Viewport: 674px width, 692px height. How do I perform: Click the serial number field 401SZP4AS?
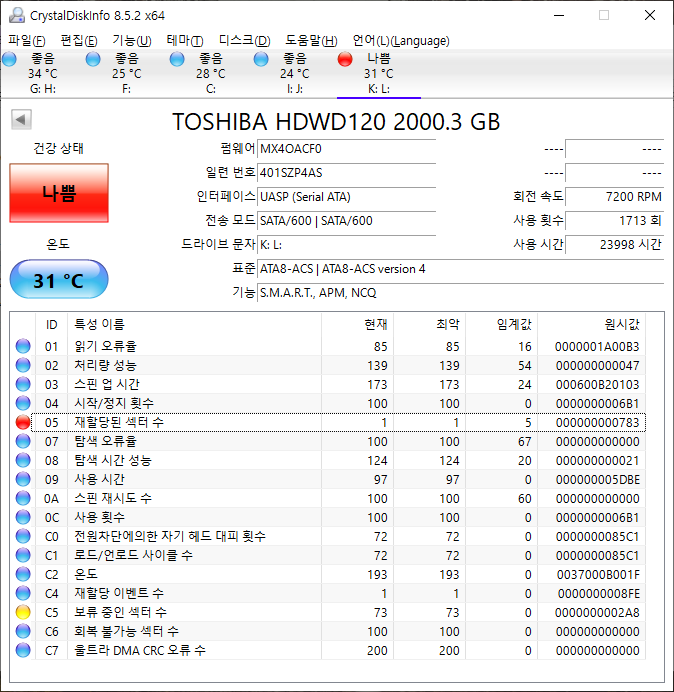[346, 173]
